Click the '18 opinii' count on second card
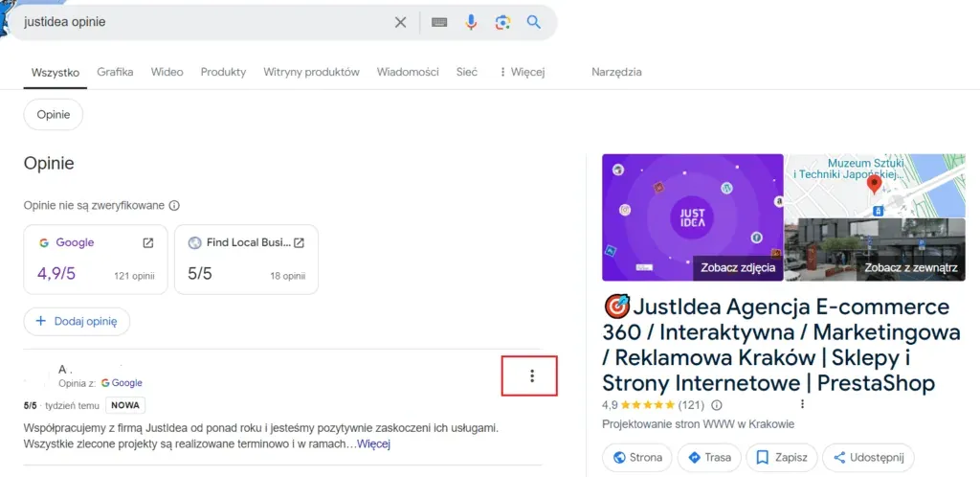This screenshot has width=980, height=477. [287, 276]
